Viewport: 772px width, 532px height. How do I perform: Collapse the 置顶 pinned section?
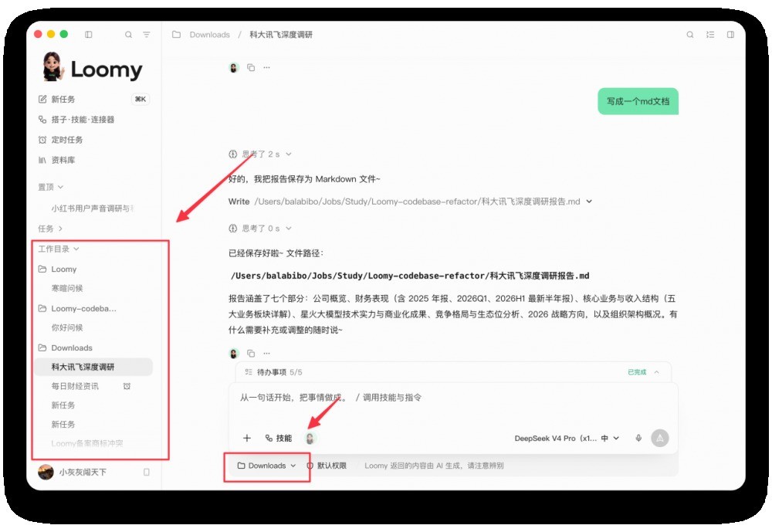pos(51,187)
